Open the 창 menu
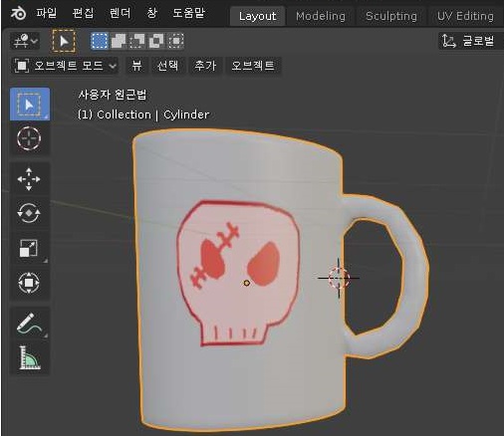Screen dimensions: 504x436 tap(151, 13)
